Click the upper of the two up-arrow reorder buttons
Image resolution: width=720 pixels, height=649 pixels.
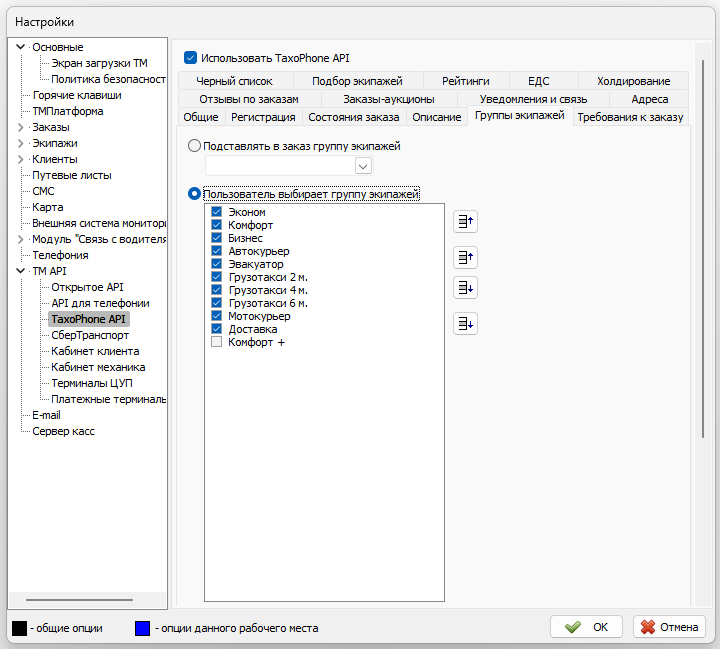pyautogui.click(x=465, y=222)
